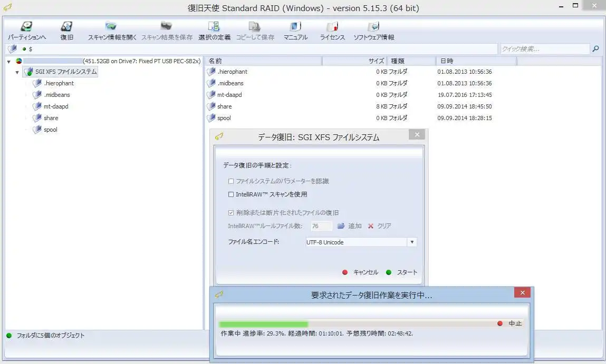The height and width of the screenshot is (364, 606).
Task: Open ソフトウェア情報 software info icon
Action: [x=373, y=27]
